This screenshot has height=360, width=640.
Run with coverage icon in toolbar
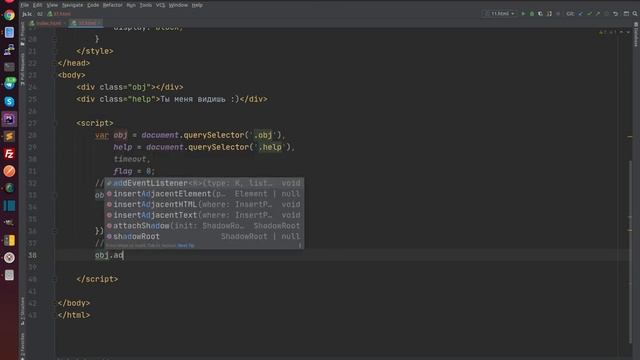[x=540, y=14]
